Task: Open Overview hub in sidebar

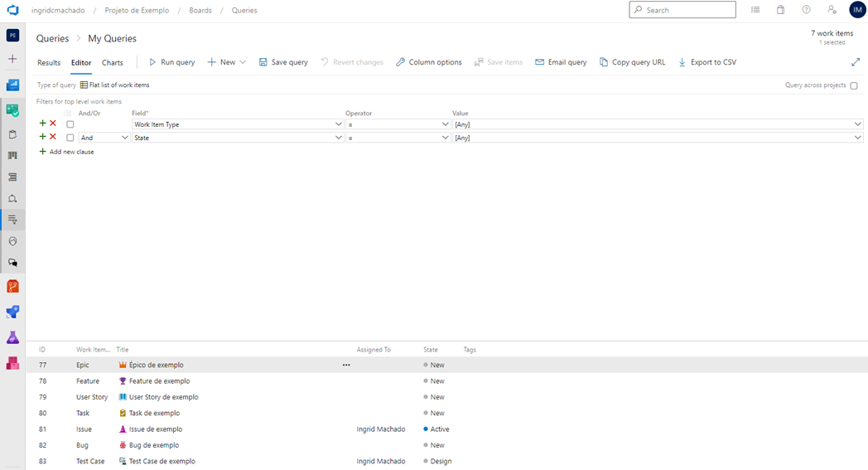Action: (x=12, y=85)
